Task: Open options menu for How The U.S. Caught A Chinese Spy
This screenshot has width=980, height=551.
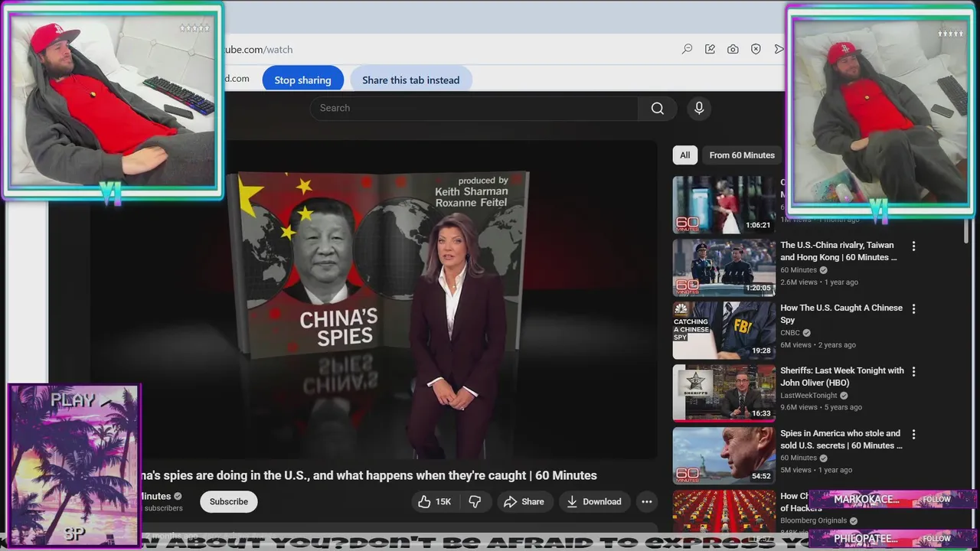Action: tap(913, 309)
